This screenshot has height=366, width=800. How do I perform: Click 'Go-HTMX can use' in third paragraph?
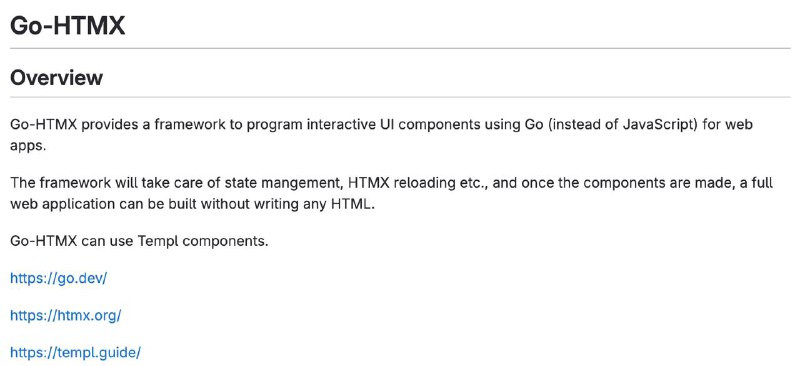pyautogui.click(x=72, y=241)
